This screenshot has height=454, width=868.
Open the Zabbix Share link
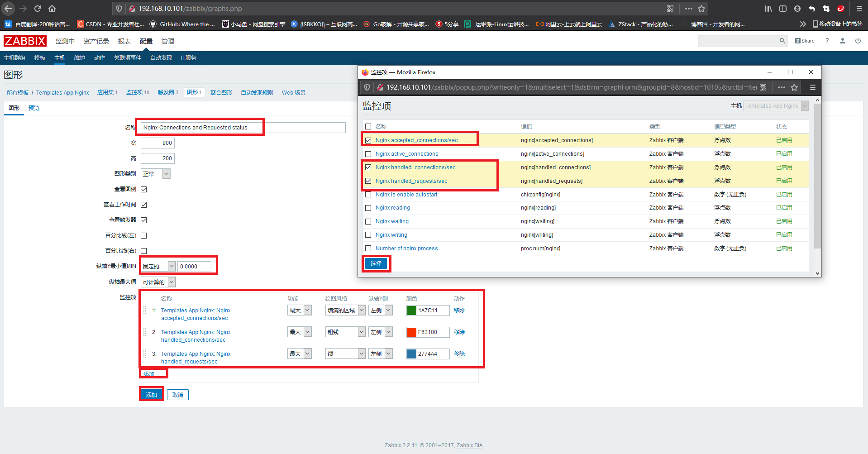pos(805,41)
